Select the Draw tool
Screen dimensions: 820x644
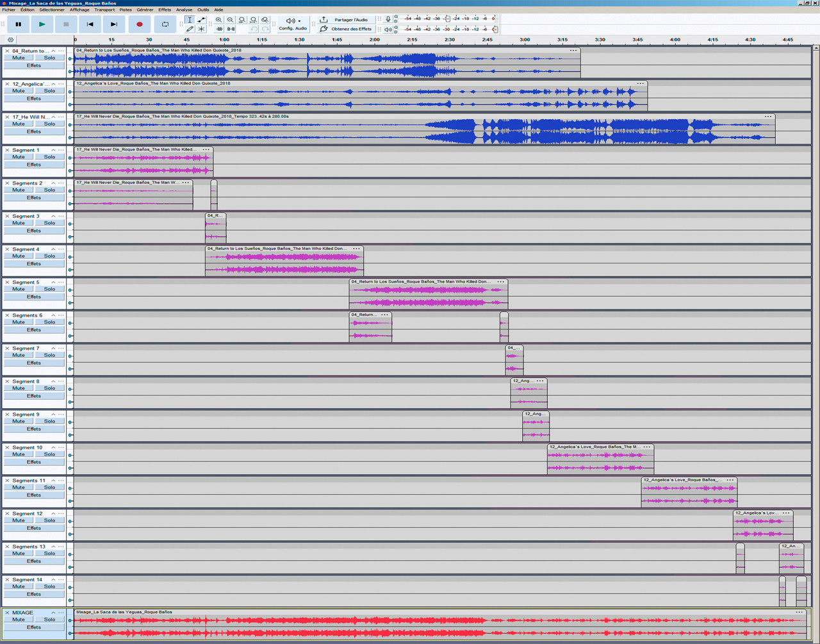190,28
